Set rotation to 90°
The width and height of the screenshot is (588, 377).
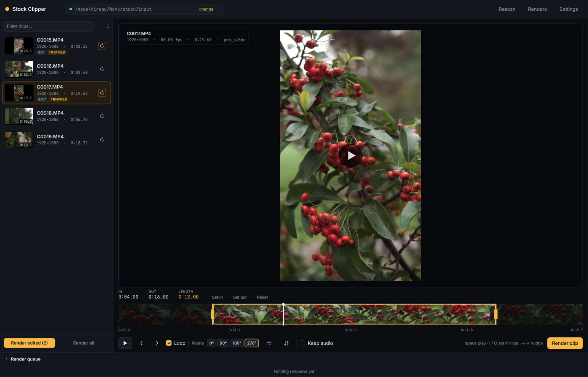[x=223, y=343]
